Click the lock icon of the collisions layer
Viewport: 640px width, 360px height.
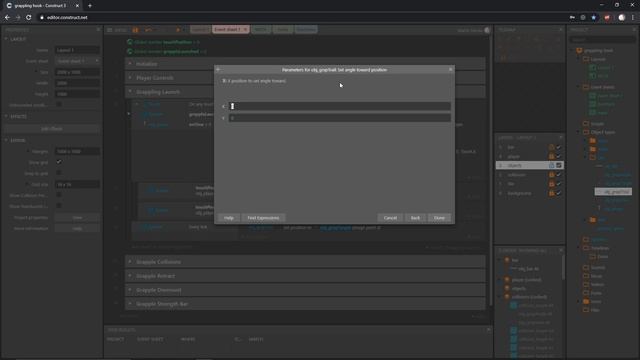[551, 175]
